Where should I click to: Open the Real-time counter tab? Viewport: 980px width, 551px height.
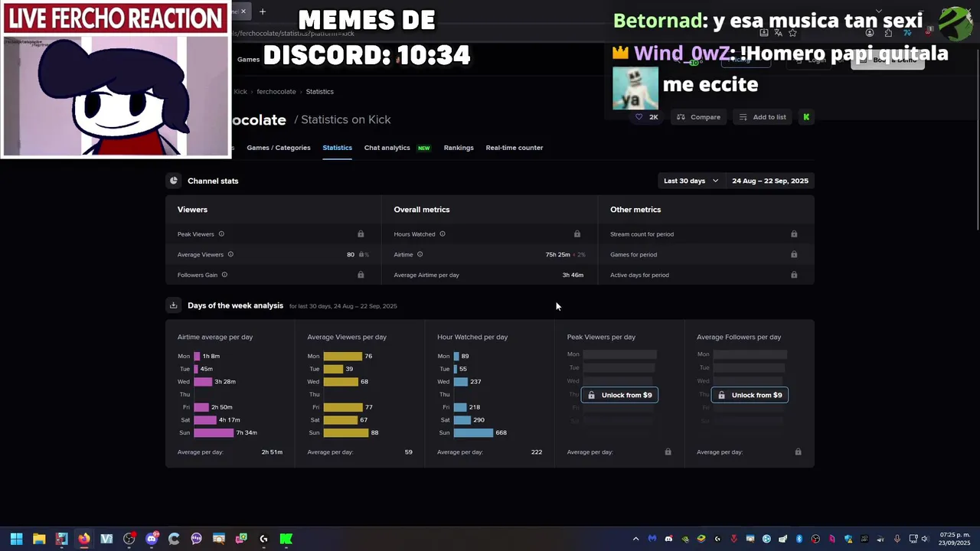click(x=514, y=148)
